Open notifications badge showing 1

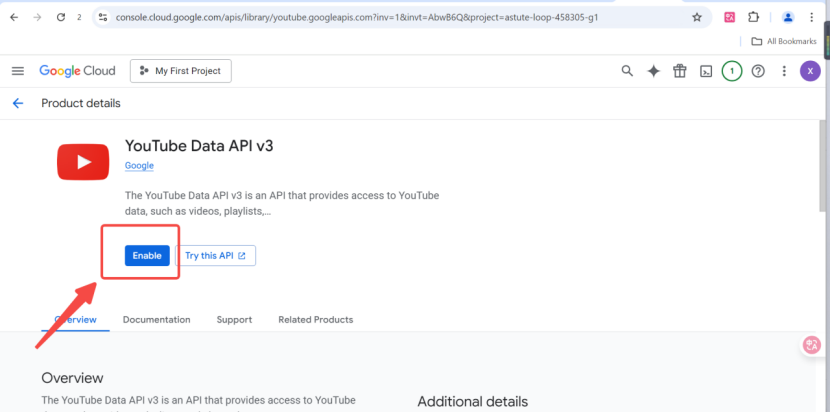(x=732, y=71)
